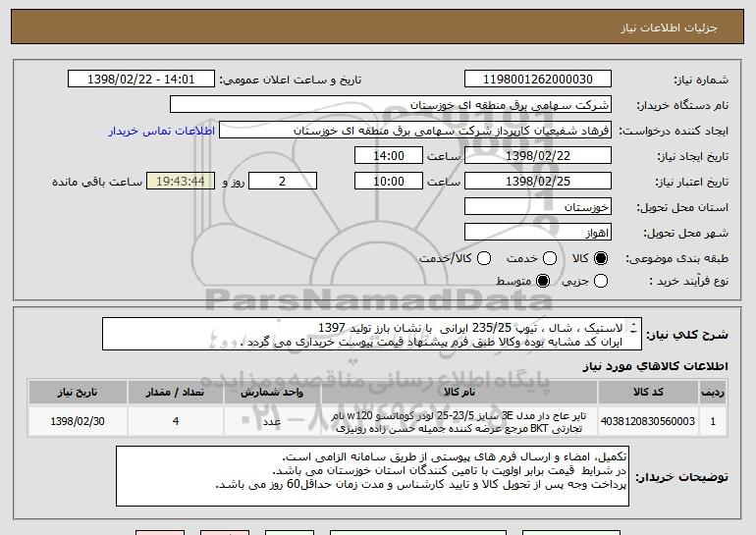This screenshot has width=756, height=535.
Task: Choose the متوسط purchase process option
Action: pos(543,281)
